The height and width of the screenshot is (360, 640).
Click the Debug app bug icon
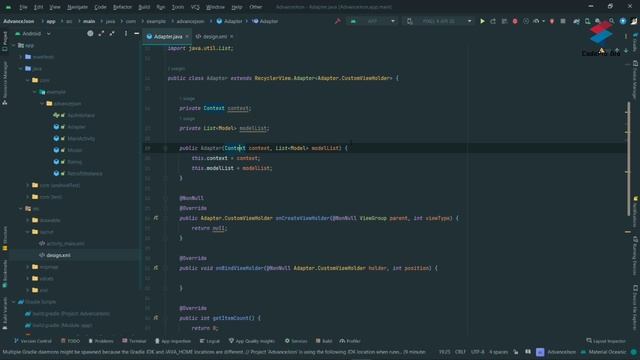coord(515,21)
